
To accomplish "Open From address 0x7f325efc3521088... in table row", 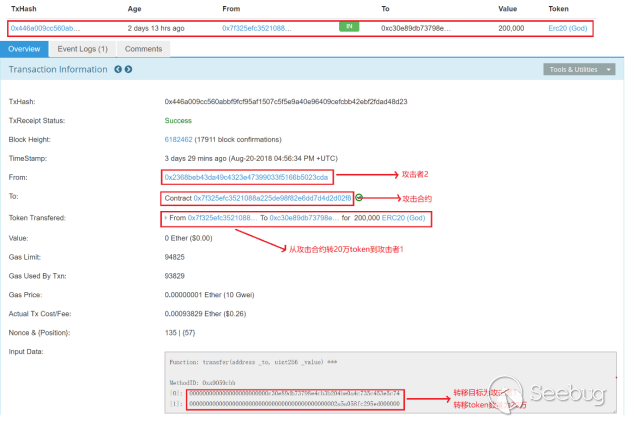I will tap(257, 28).
